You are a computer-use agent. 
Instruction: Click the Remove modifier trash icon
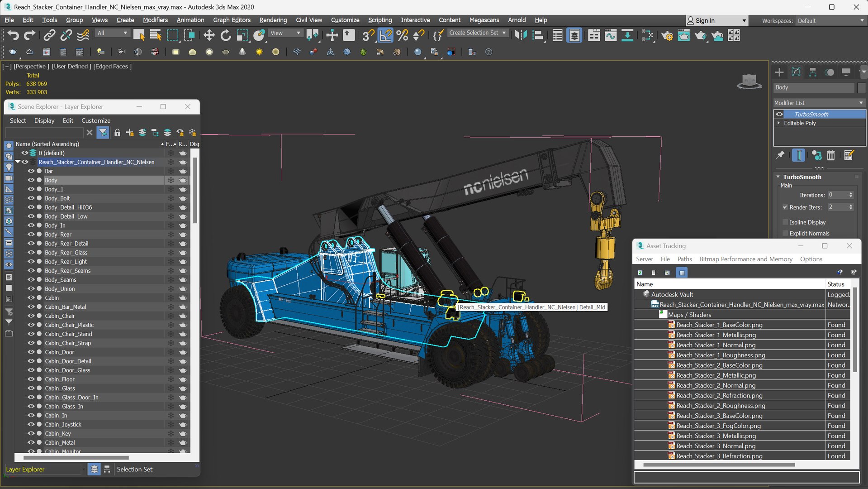[x=831, y=155]
